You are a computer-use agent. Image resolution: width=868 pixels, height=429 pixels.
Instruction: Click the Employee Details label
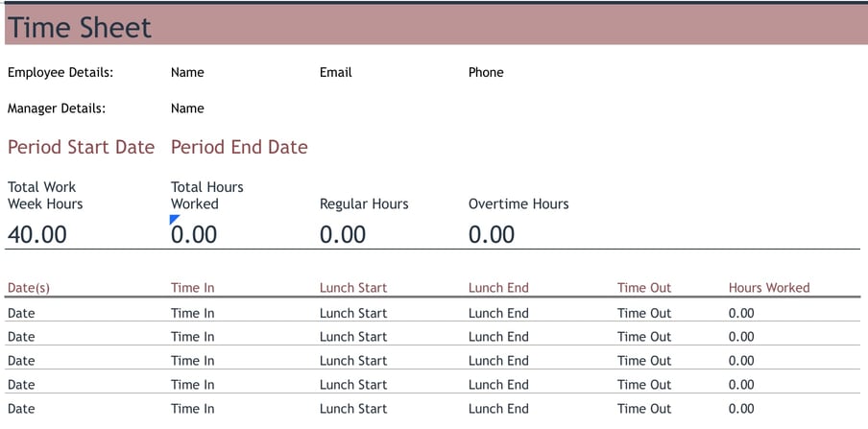60,72
